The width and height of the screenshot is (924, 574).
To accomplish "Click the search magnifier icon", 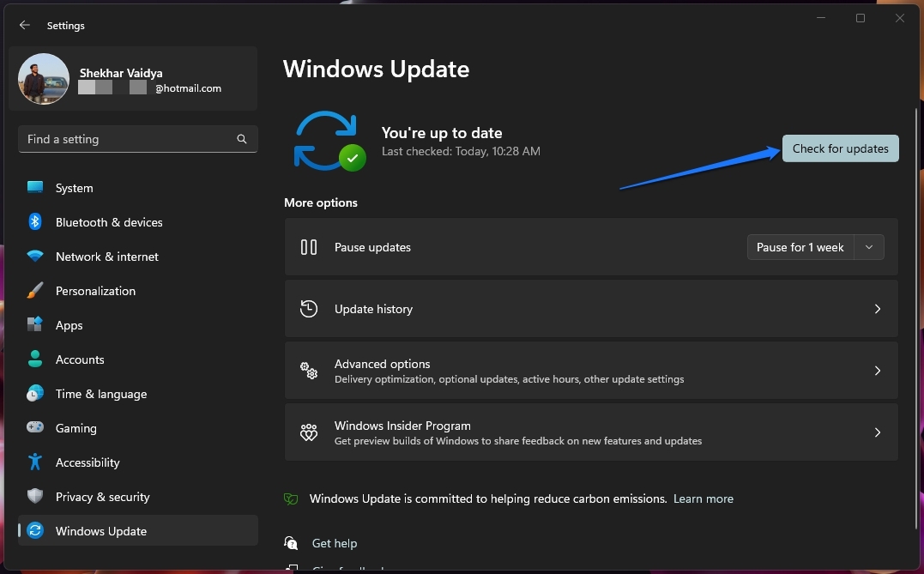I will (x=242, y=139).
